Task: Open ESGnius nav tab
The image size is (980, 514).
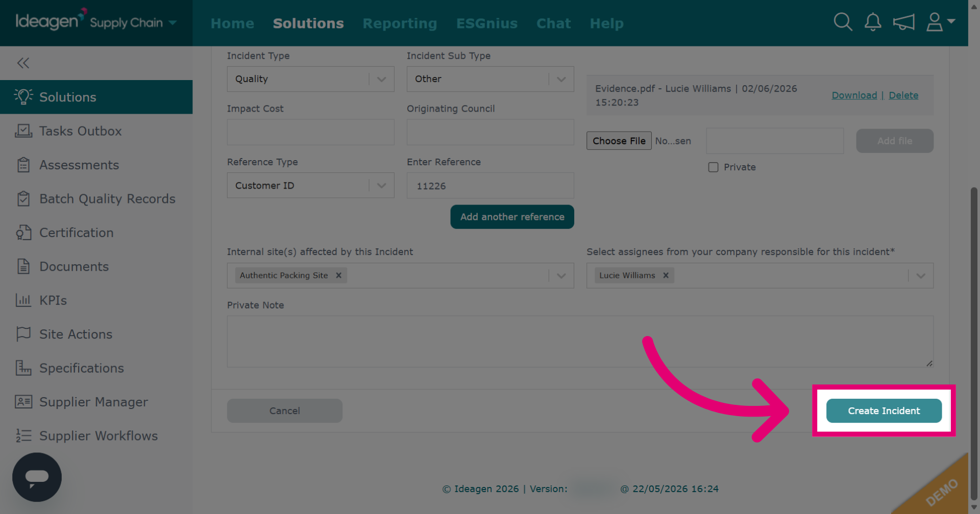Action: [487, 23]
